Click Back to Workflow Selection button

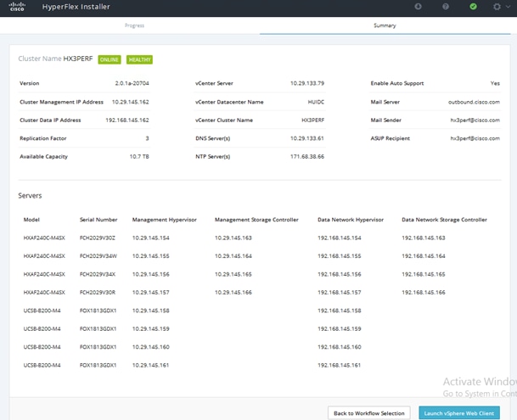(369, 413)
